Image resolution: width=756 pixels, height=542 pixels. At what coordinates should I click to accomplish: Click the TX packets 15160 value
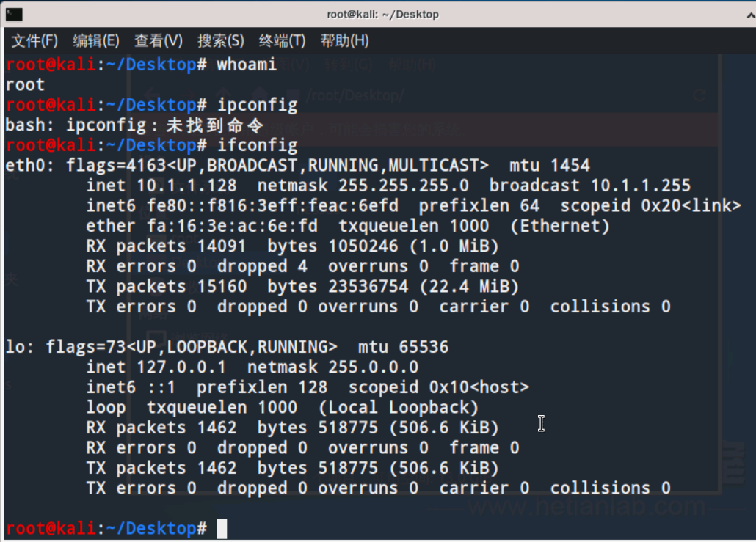point(222,287)
